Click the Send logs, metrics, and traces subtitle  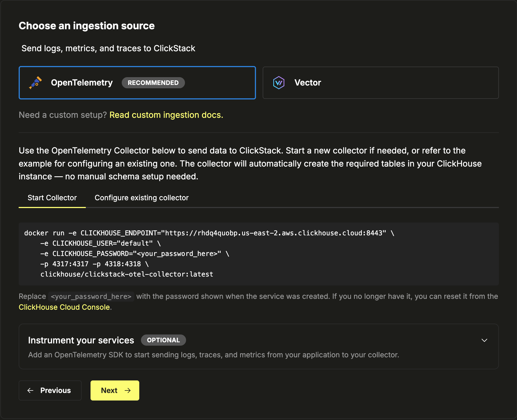108,48
